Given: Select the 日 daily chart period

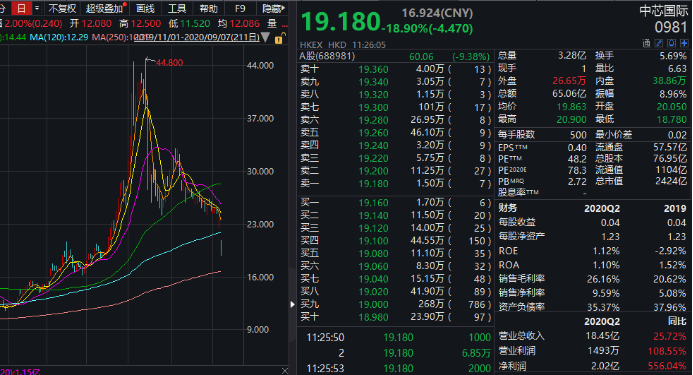Looking at the screenshot, I should [21, 8].
